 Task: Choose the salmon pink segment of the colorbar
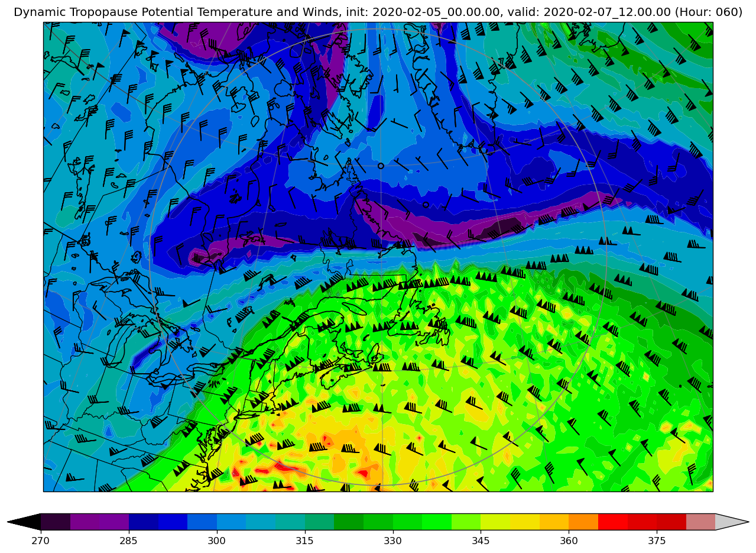[700, 522]
